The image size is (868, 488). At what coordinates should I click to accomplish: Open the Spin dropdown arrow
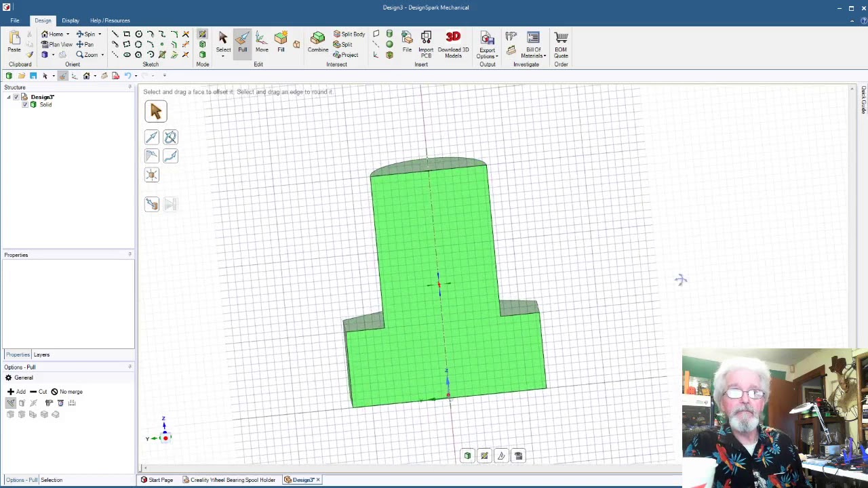[x=99, y=35]
